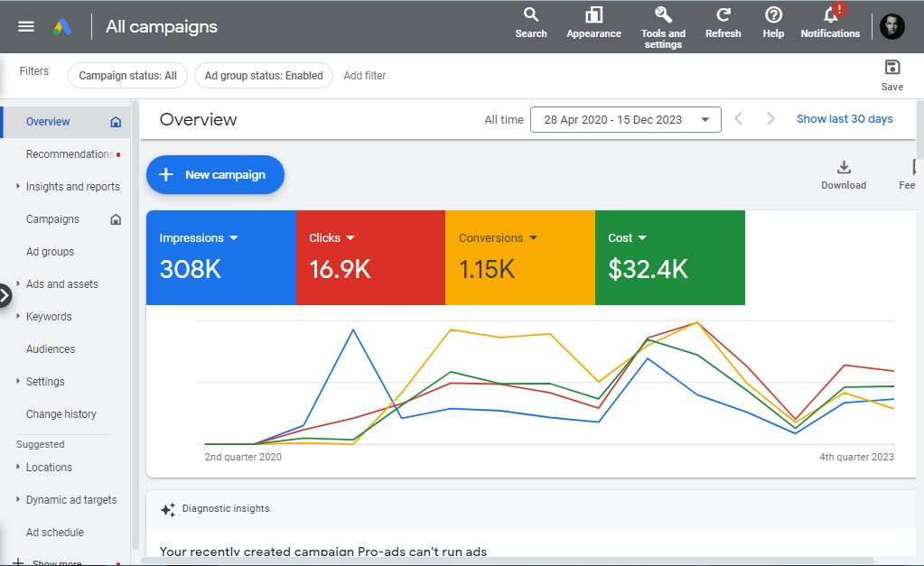The image size is (924, 566).
Task: Refresh the campaign data
Action: (723, 23)
